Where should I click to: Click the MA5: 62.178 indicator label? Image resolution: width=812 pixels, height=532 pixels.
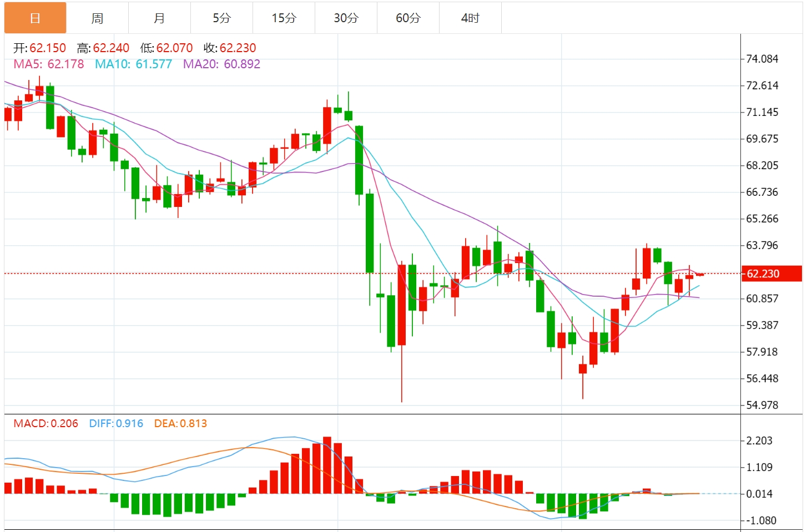(49, 64)
